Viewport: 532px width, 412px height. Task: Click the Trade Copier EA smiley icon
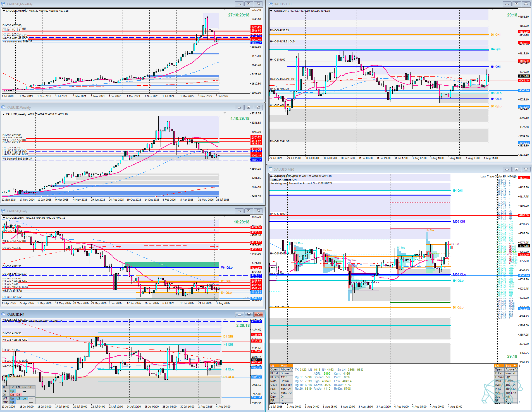[515, 176]
